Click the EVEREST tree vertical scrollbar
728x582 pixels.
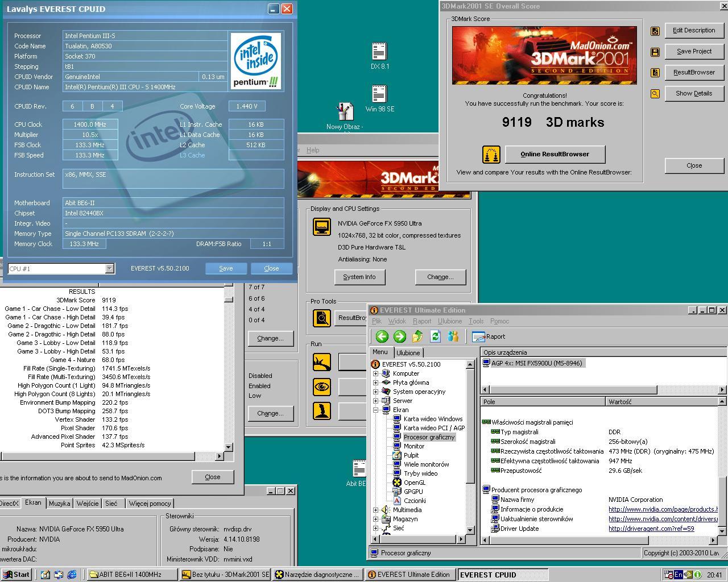point(470,447)
